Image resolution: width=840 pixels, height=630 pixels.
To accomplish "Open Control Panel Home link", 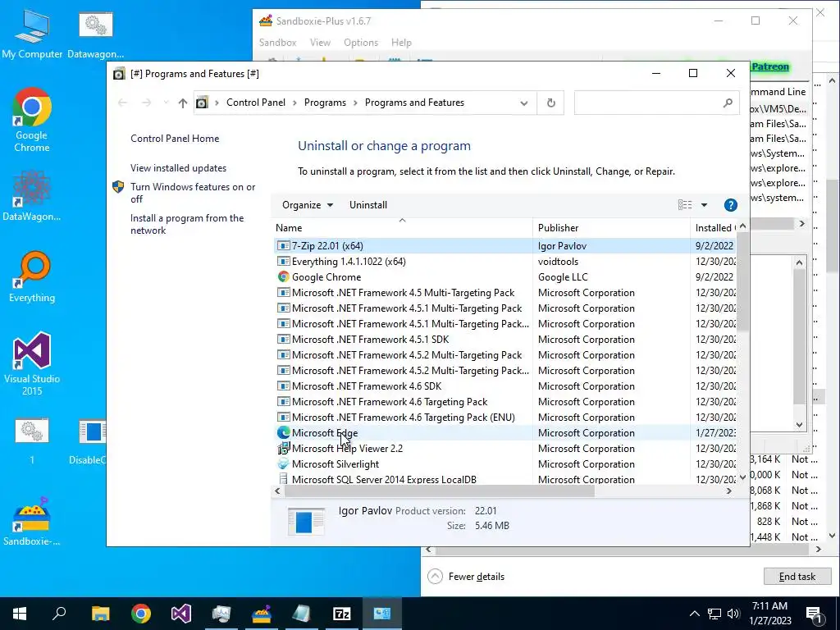I will (175, 139).
